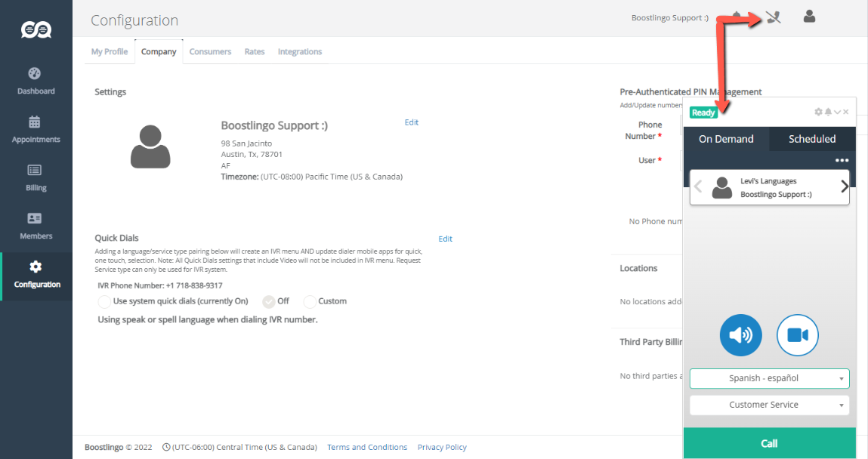Open the user account icon in header
Image resolution: width=868 pixels, height=459 pixels.
(x=809, y=17)
